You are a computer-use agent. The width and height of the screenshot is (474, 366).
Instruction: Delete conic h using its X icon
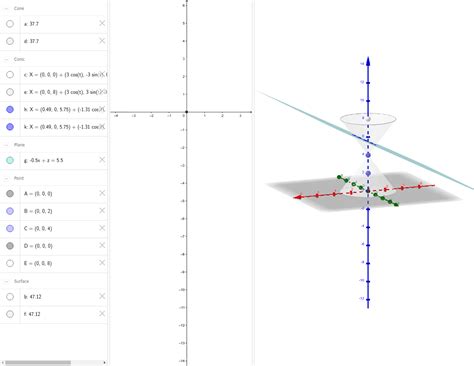point(102,109)
